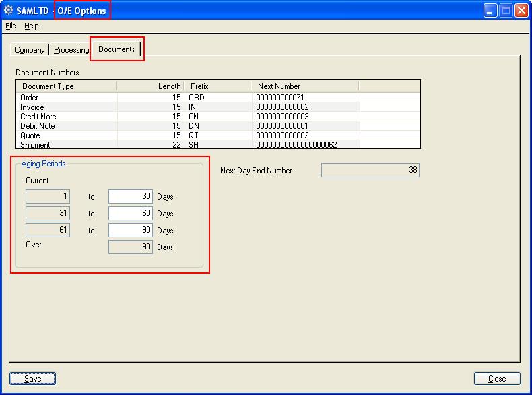Close window with red X button
The width and height of the screenshot is (532, 395).
[x=521, y=11]
